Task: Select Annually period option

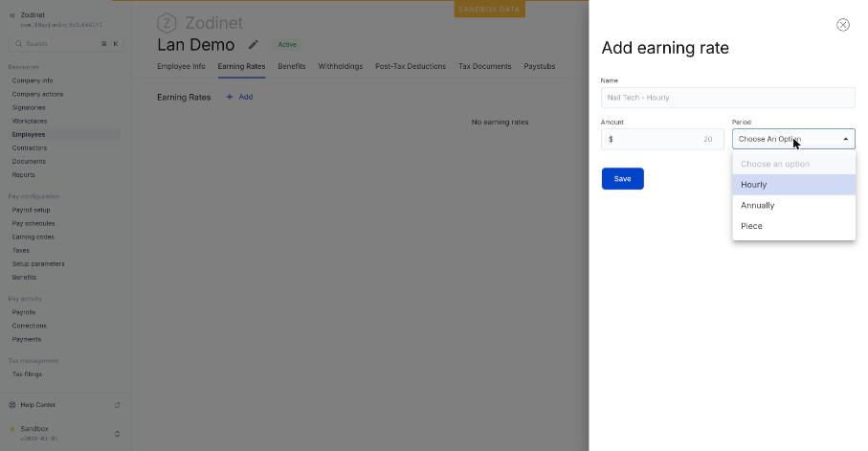Action: point(793,206)
